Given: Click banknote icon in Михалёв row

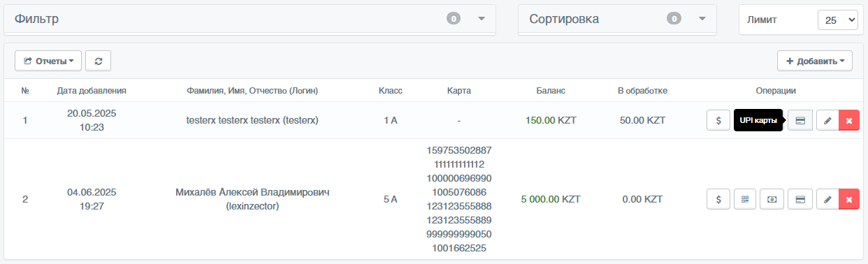Looking at the screenshot, I should click(772, 199).
